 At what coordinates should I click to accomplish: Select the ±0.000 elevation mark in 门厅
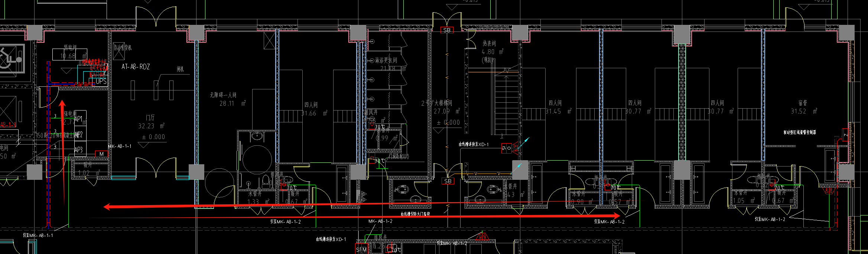[x=153, y=137]
